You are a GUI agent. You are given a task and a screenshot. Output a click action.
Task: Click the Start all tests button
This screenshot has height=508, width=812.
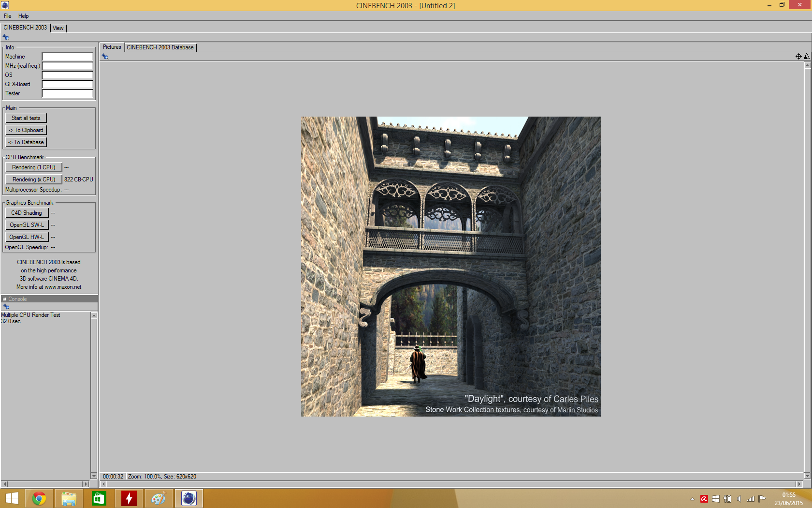coord(26,118)
